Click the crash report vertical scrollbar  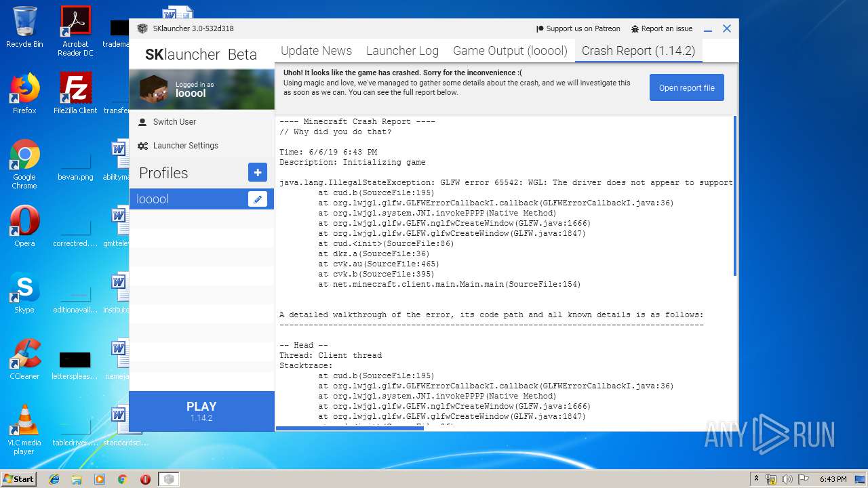click(x=735, y=197)
